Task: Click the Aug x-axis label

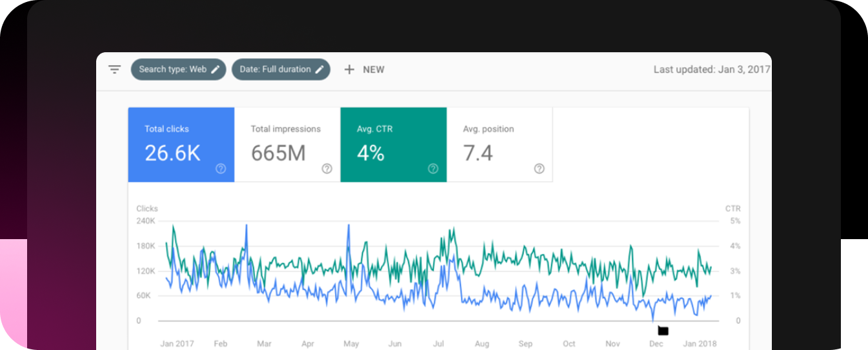Action: click(482, 344)
